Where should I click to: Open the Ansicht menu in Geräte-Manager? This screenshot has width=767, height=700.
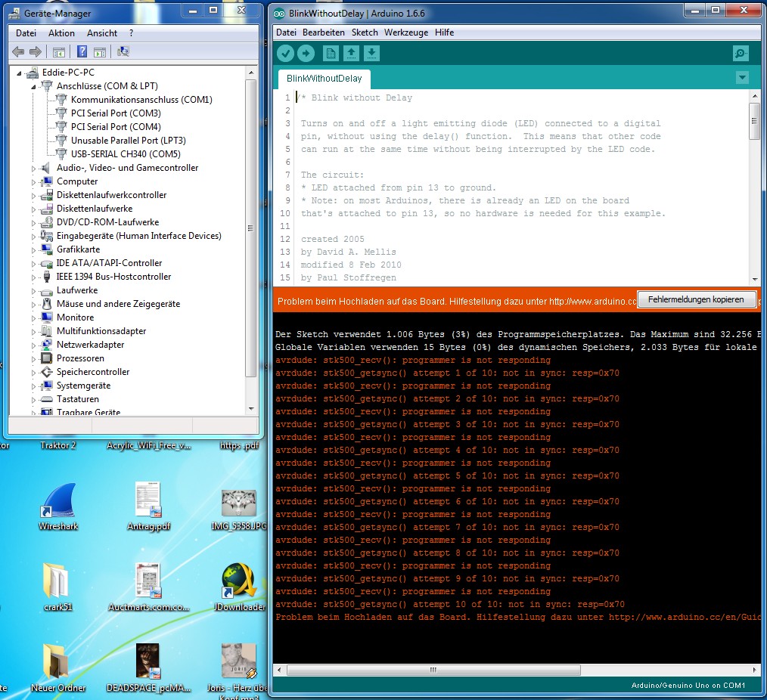click(x=102, y=33)
